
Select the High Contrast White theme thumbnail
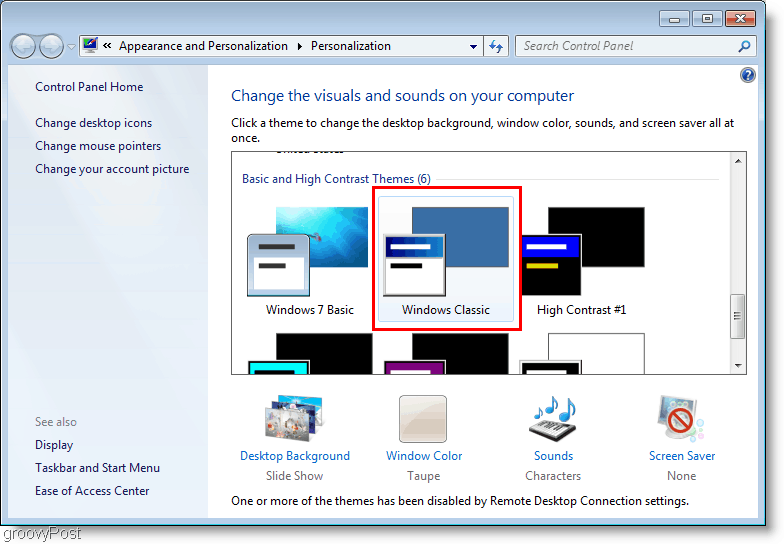(x=582, y=354)
